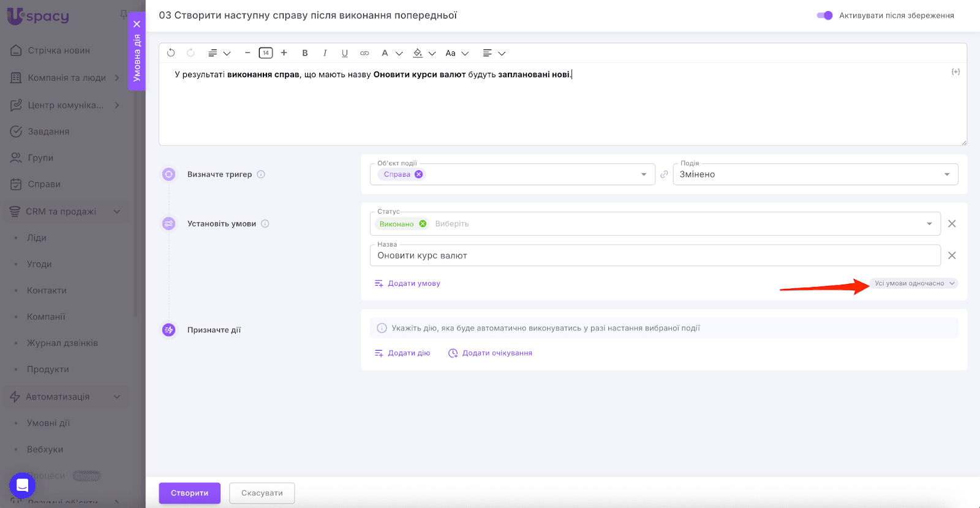Open Стрічка новин in sidebar
Image resolution: width=980 pixels, height=508 pixels.
click(x=59, y=50)
